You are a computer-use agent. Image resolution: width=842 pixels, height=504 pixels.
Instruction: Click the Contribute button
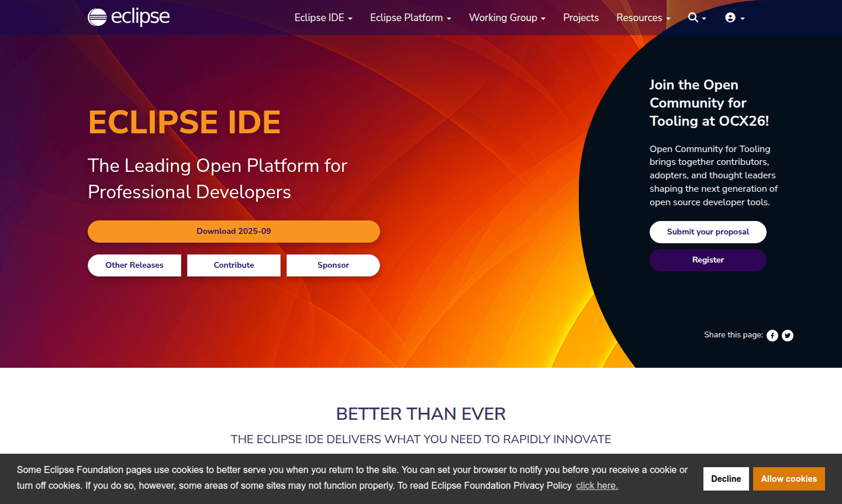233,265
